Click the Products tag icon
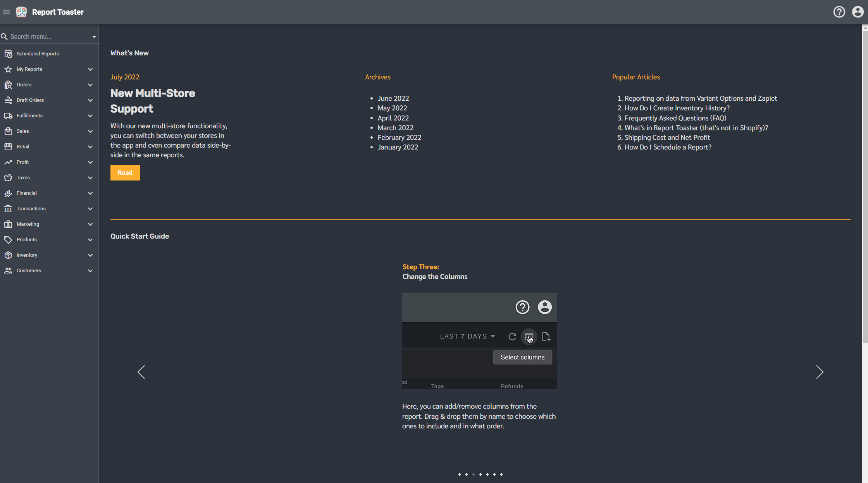 [x=8, y=240]
